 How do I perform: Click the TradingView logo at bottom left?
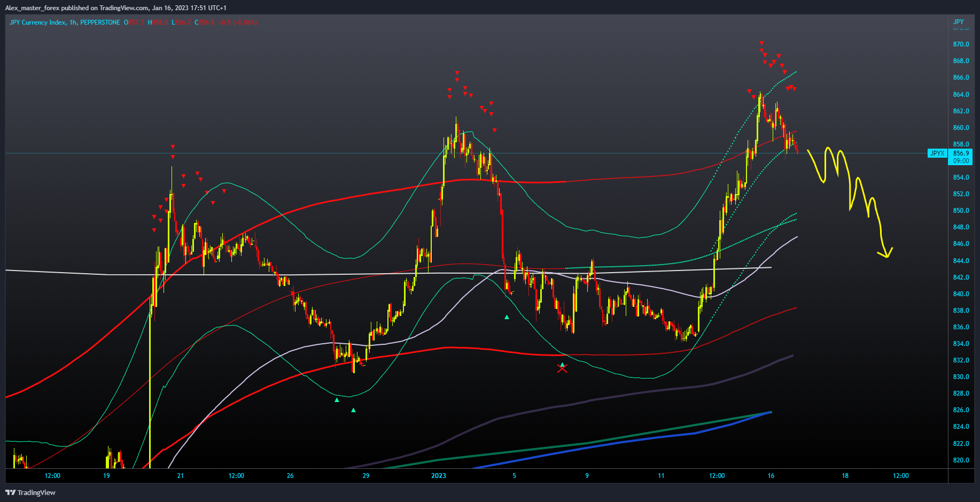[x=31, y=492]
